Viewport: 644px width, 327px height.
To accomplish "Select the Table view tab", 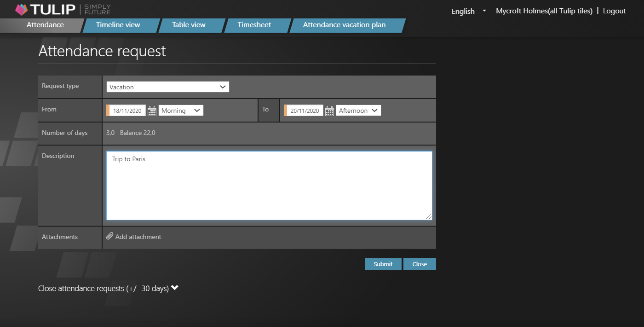I will (x=189, y=26).
